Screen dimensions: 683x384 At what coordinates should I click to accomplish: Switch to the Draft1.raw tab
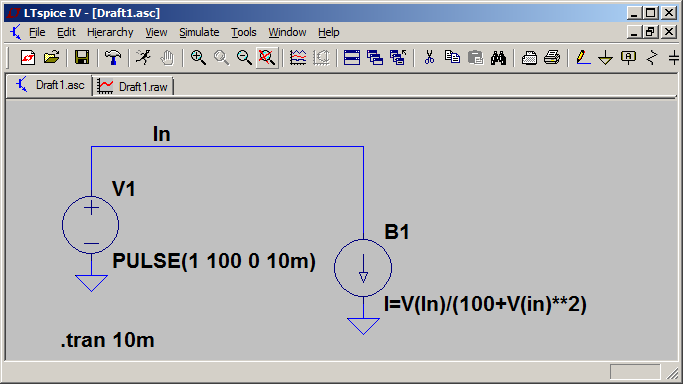coord(133,86)
